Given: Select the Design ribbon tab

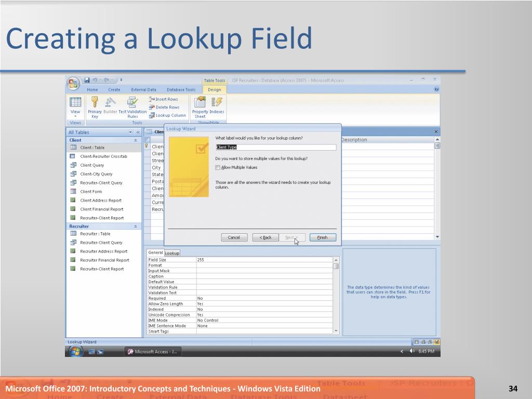Looking at the screenshot, I should pos(214,89).
